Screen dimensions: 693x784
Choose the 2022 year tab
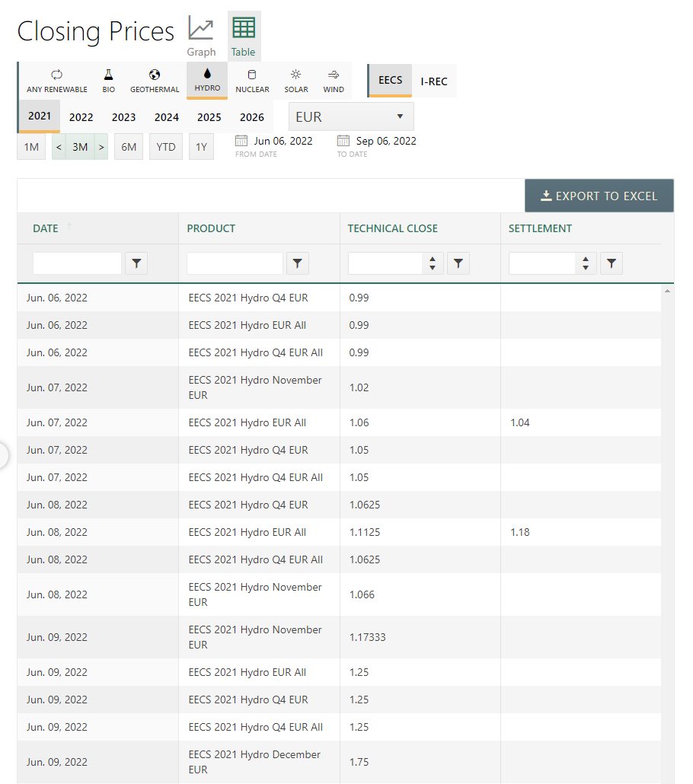click(x=81, y=117)
